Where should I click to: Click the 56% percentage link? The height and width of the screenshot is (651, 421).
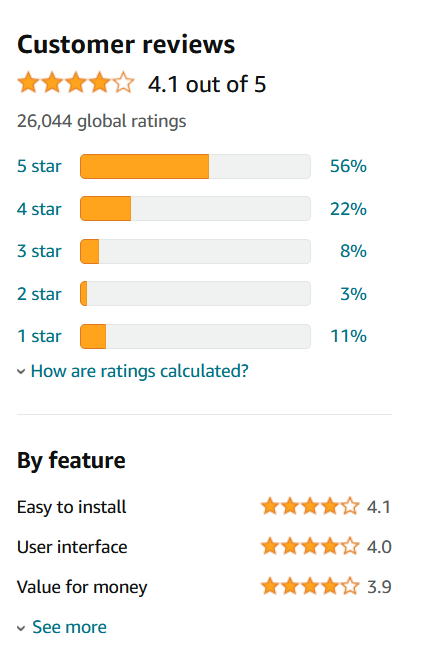pos(348,166)
